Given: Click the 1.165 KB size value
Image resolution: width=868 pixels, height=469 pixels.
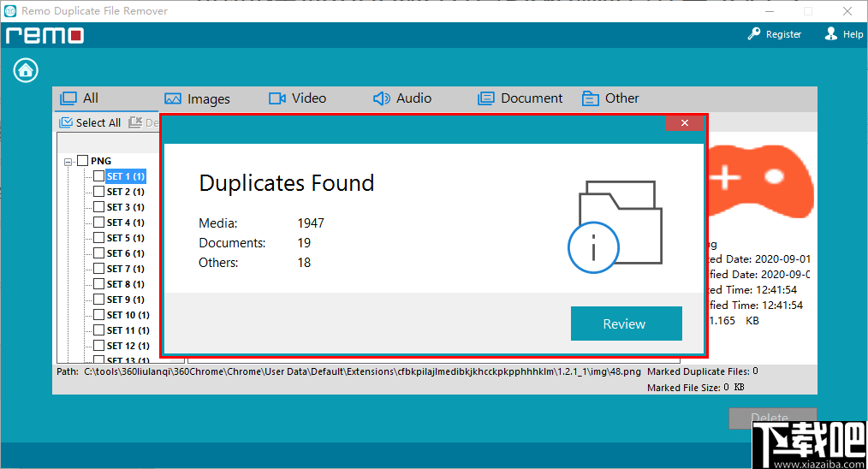Looking at the screenshot, I should click(x=734, y=321).
